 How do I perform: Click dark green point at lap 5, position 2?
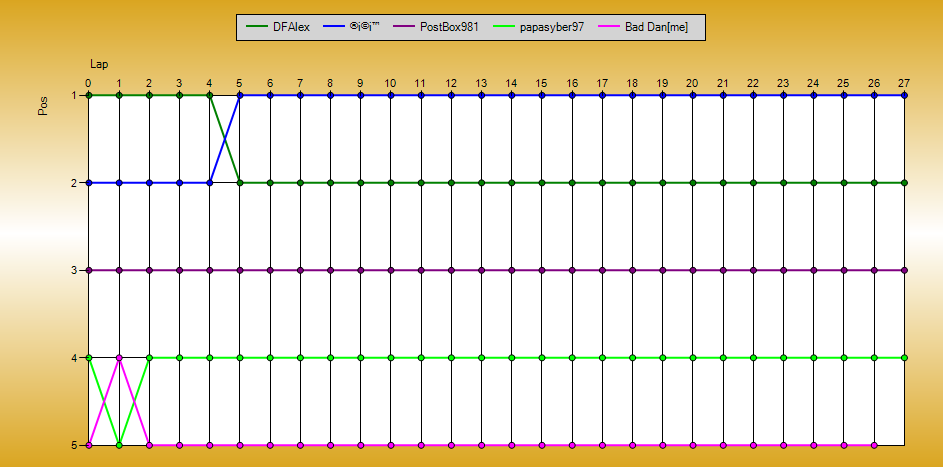[240, 183]
